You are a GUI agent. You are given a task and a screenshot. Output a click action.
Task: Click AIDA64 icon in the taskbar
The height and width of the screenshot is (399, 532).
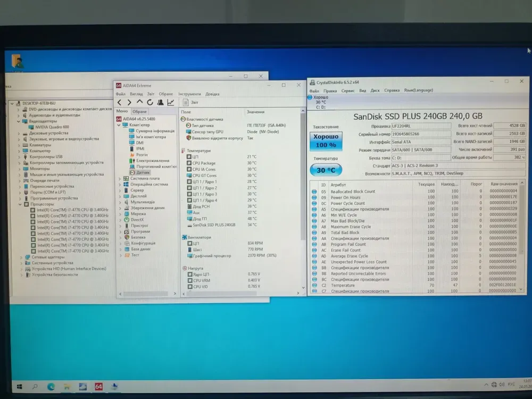(x=98, y=386)
